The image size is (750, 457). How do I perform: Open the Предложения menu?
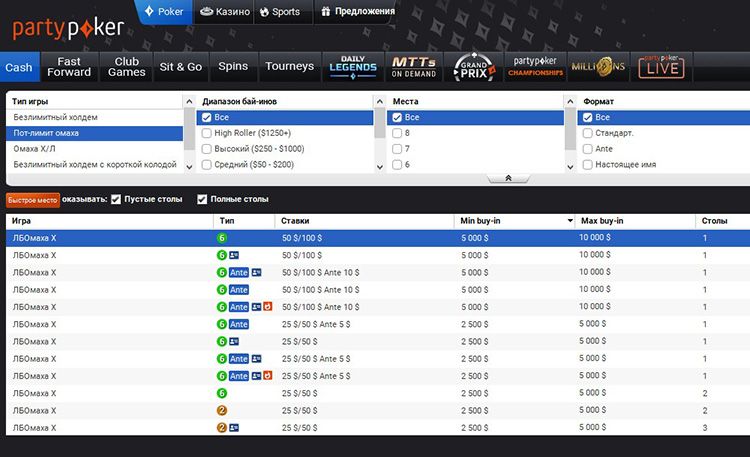[360, 12]
